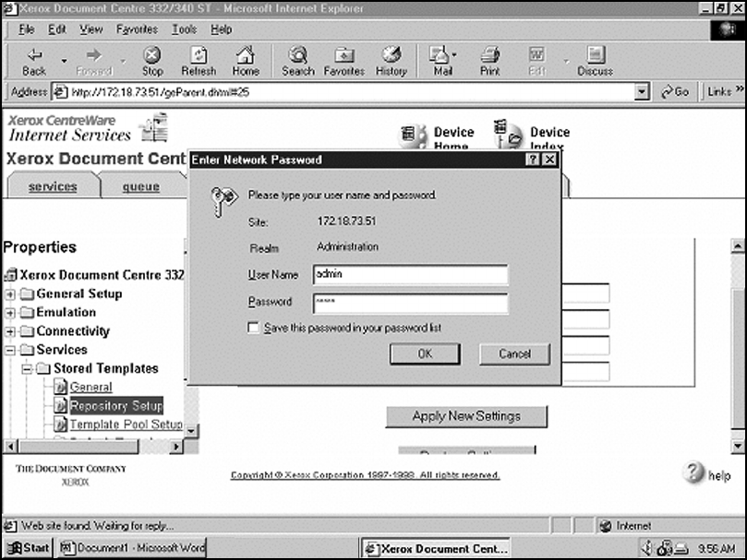This screenshot has height=560, width=747.
Task: Click the Print toolbar icon
Action: point(489,54)
